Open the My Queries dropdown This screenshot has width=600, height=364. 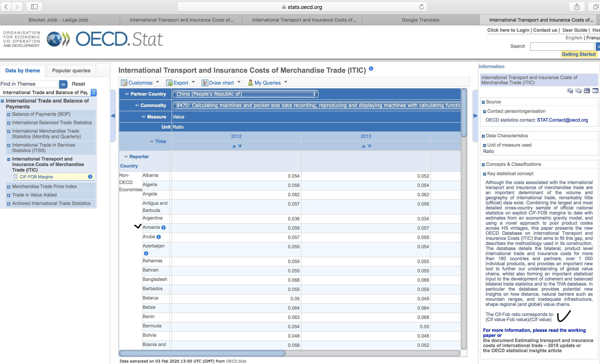(x=268, y=83)
